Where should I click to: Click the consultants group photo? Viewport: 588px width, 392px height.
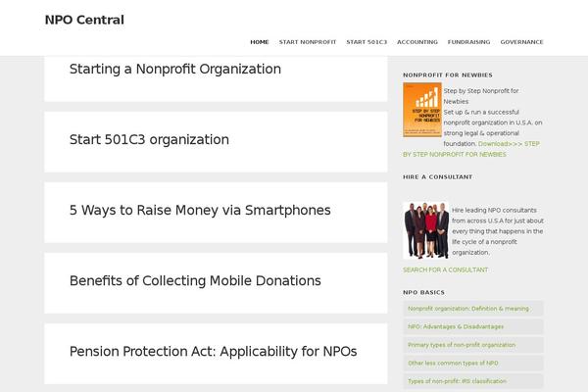pos(425,230)
